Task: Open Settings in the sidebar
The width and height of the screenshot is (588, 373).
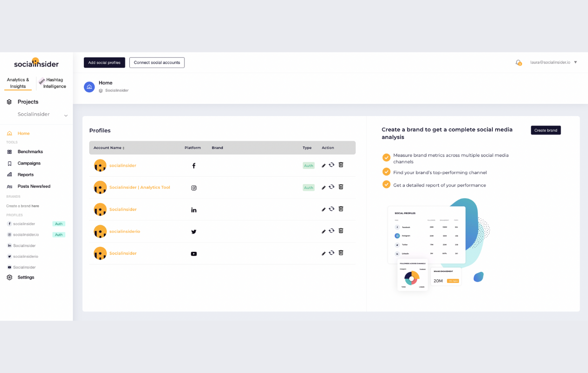Action: click(x=26, y=277)
